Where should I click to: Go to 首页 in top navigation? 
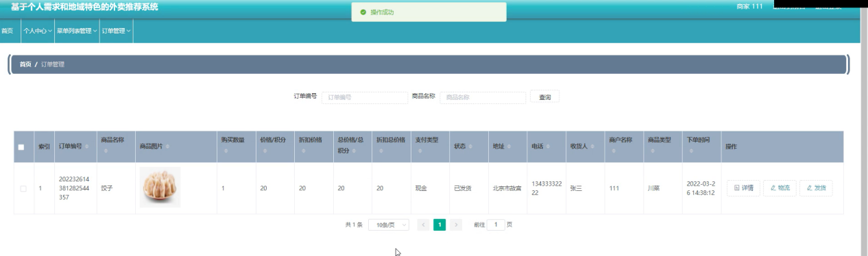click(7, 31)
